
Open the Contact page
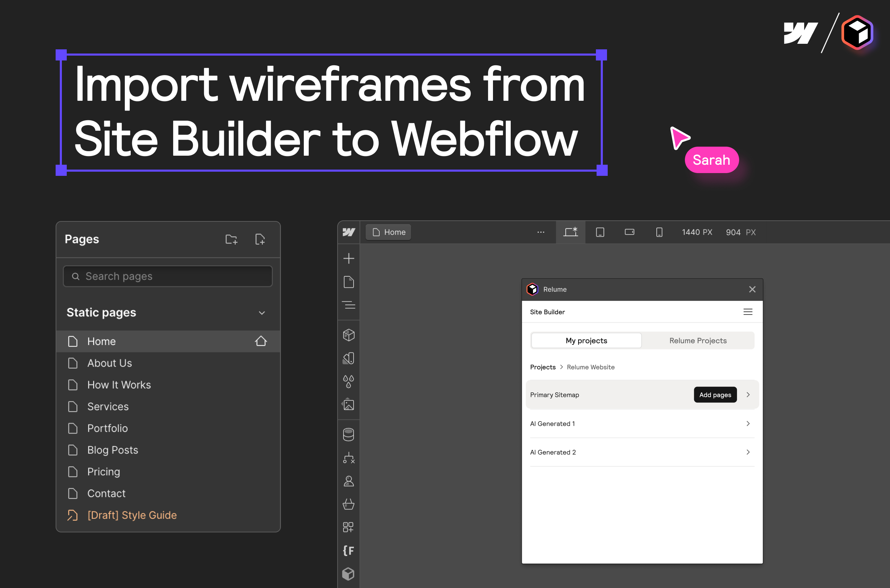click(168, 493)
